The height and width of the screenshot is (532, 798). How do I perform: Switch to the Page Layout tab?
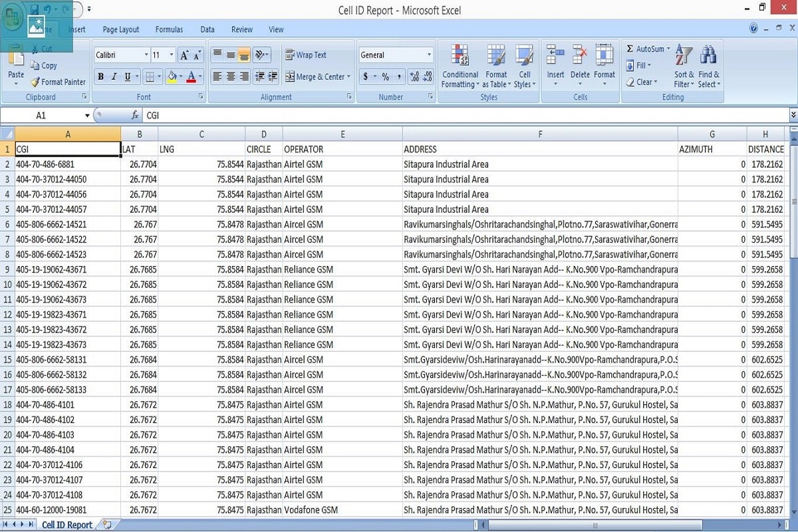(121, 29)
